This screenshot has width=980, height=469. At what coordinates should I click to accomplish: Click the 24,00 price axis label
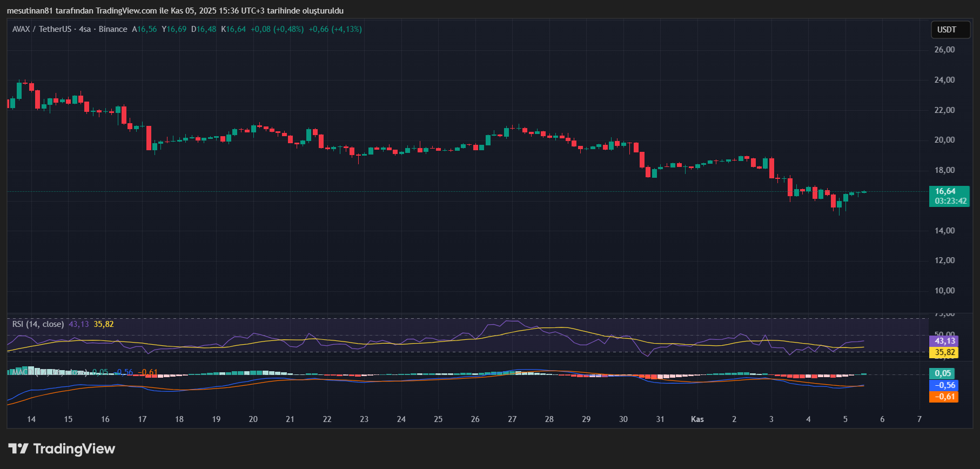tap(945, 80)
